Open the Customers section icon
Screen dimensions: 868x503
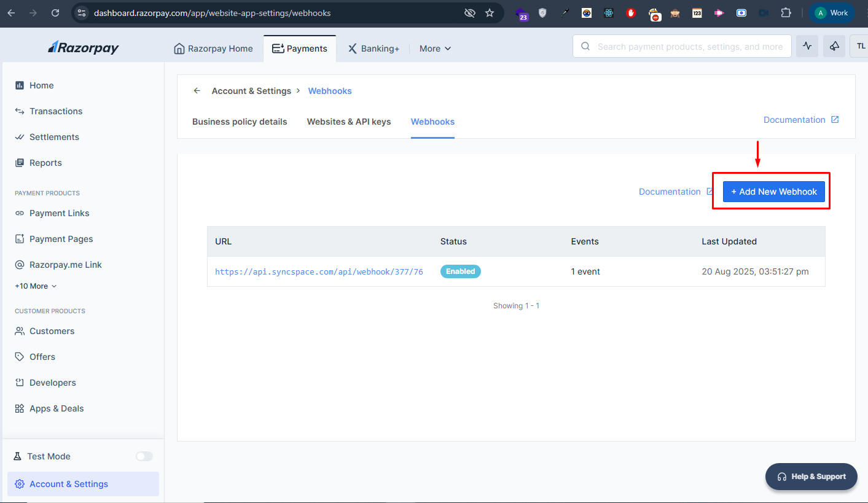20,331
